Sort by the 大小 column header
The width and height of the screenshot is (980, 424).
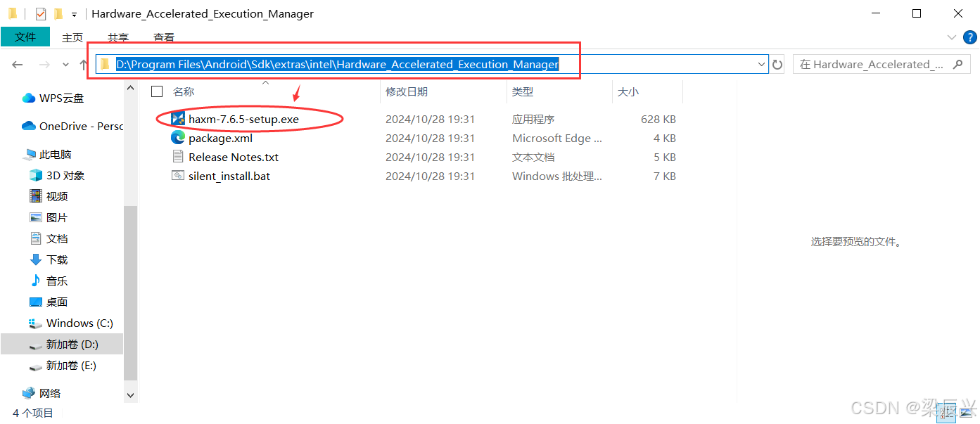[628, 91]
